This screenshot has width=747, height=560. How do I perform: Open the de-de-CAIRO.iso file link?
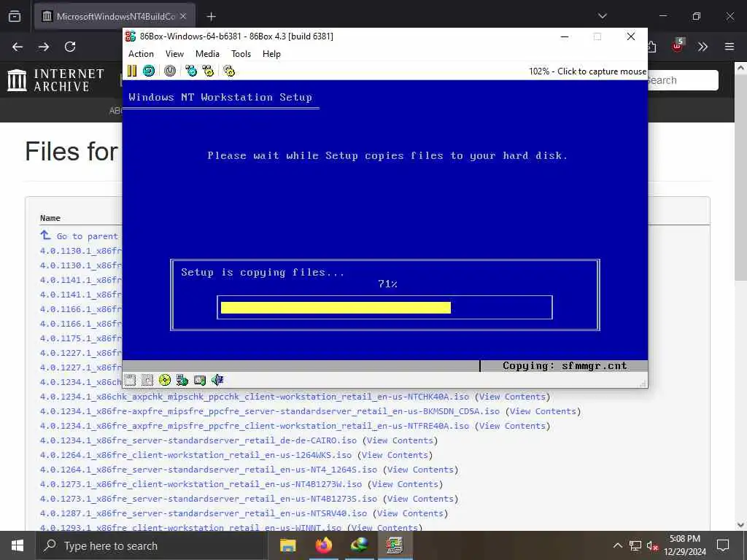pos(198,440)
